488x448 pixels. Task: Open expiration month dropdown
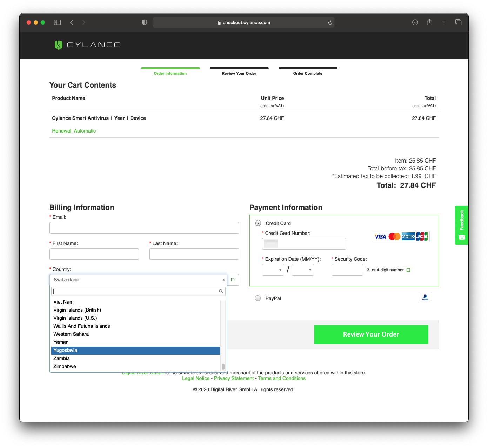tap(273, 270)
